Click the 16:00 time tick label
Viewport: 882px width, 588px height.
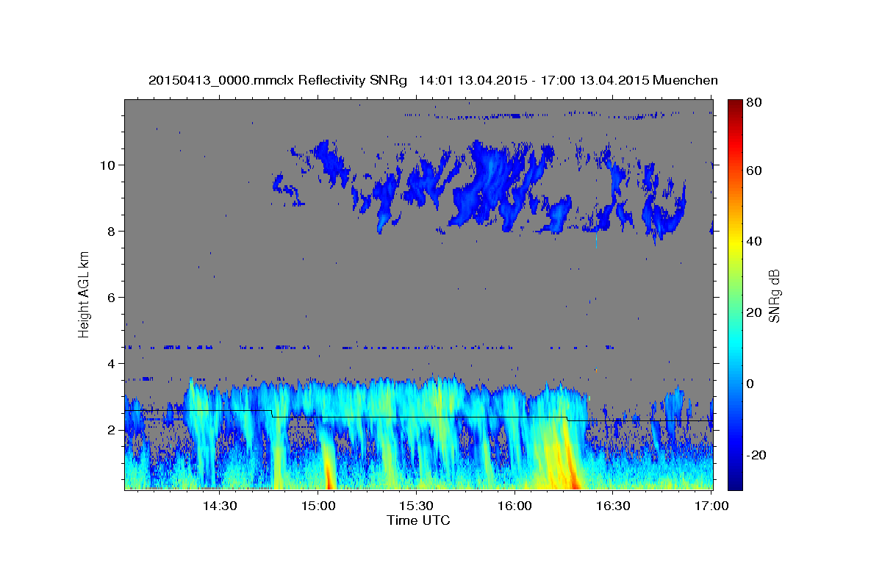click(514, 506)
